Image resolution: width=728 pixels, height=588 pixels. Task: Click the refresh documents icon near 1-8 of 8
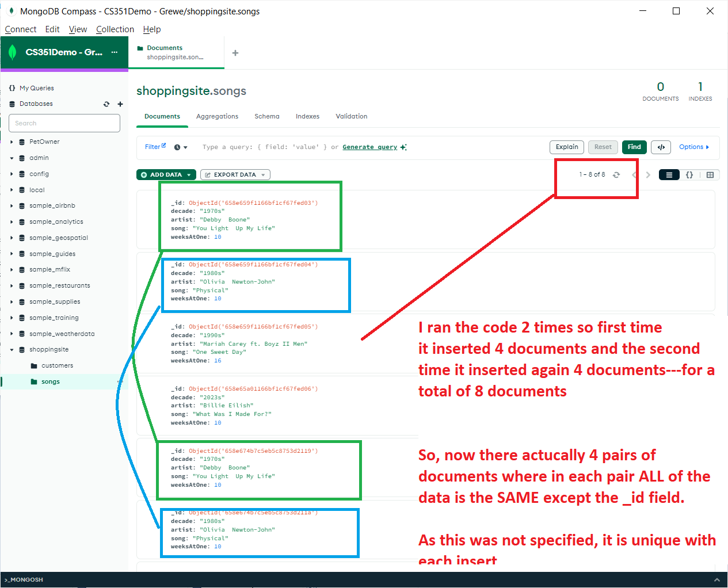616,175
